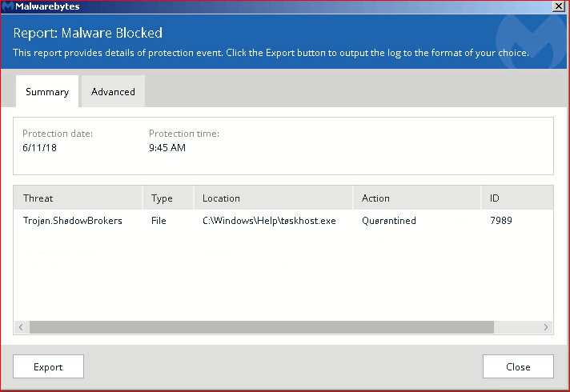Click the protection time 9:45 AM

167,147
